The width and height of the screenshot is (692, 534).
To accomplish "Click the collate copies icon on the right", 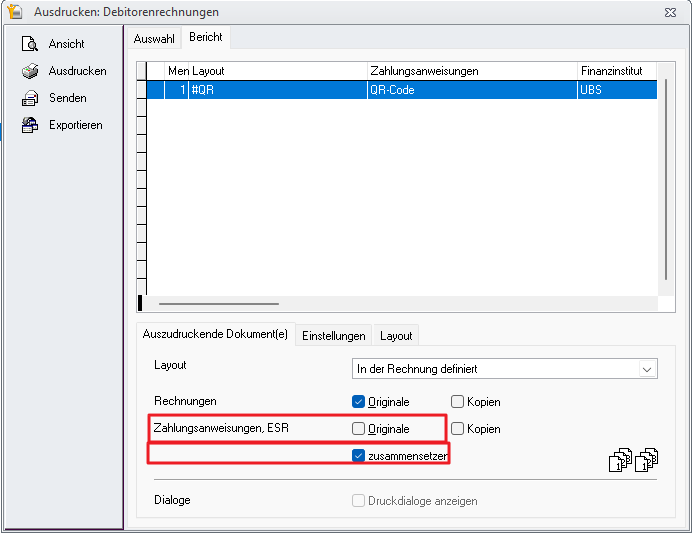I will tap(647, 460).
